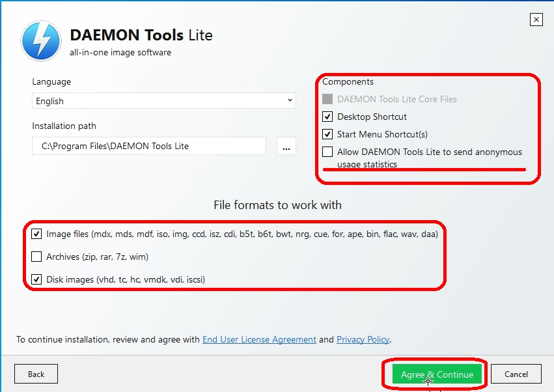
Task: Close the installer with the X button
Action: [536, 20]
